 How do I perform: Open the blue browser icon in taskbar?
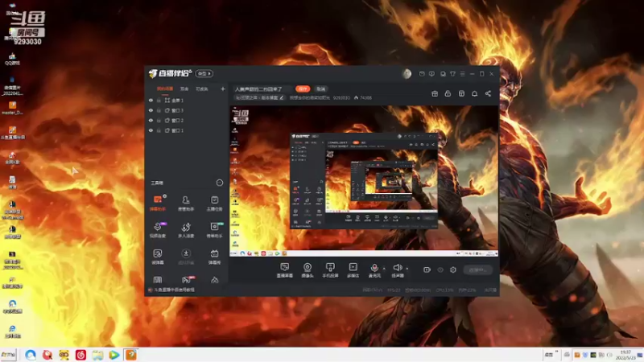[31, 355]
